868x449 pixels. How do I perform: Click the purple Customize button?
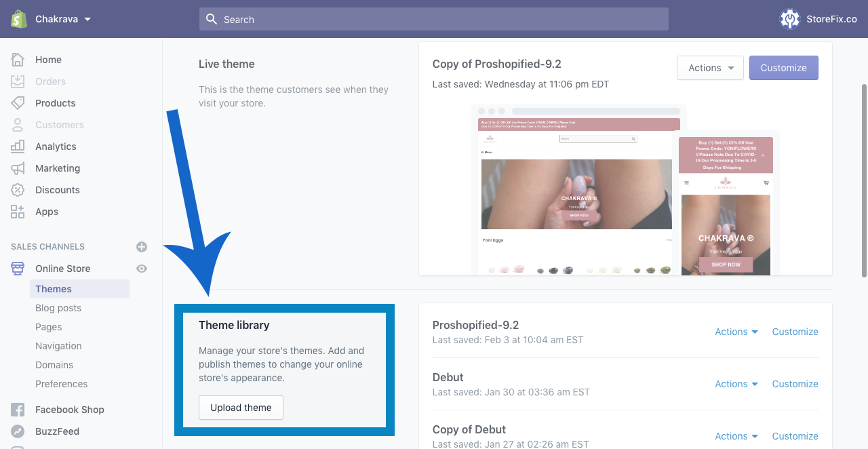coord(783,68)
